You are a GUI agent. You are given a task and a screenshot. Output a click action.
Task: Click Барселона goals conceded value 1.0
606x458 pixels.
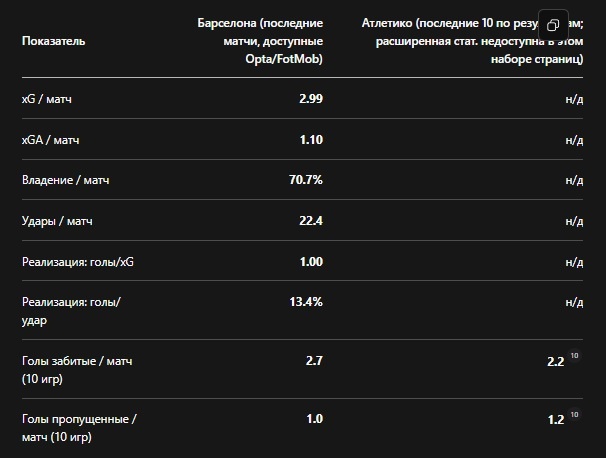(x=314, y=419)
